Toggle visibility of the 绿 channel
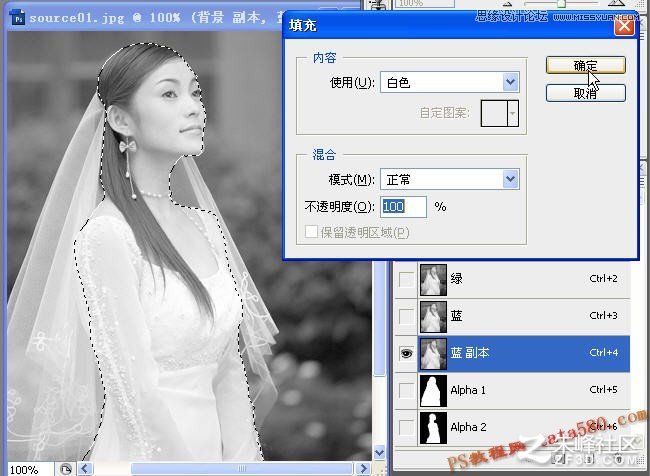This screenshot has height=476, width=650. click(x=406, y=279)
